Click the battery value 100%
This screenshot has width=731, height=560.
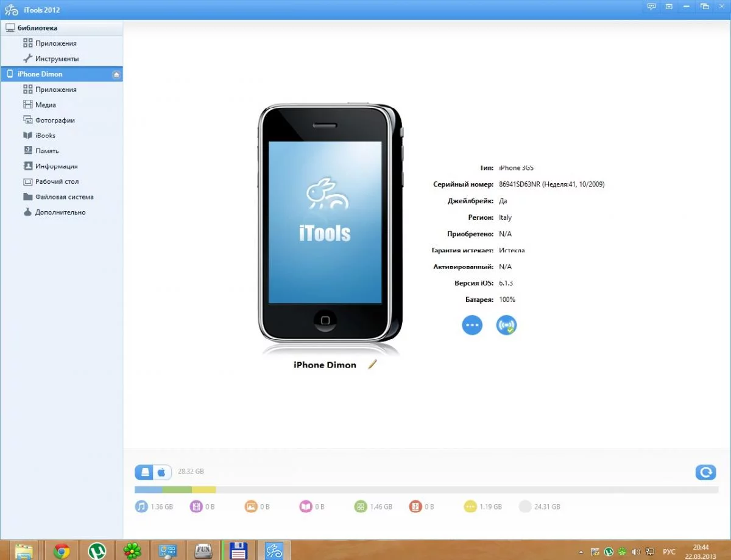(x=507, y=299)
